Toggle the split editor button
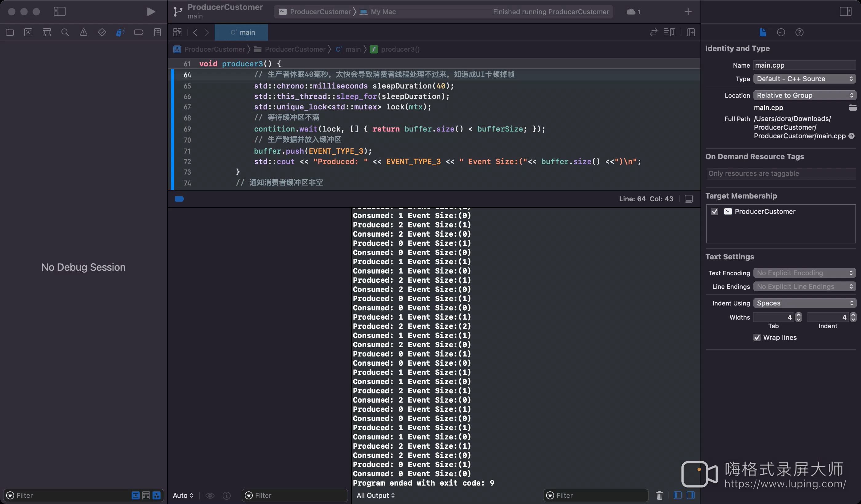861x504 pixels. 691,32
